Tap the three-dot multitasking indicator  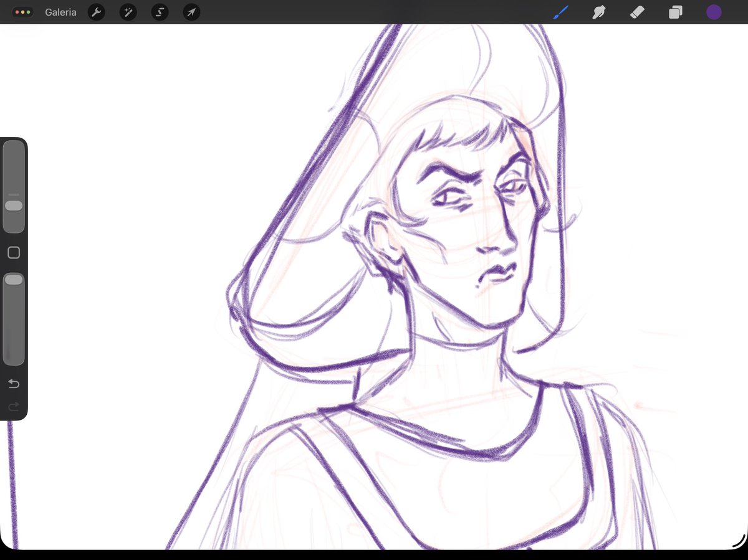pos(22,12)
